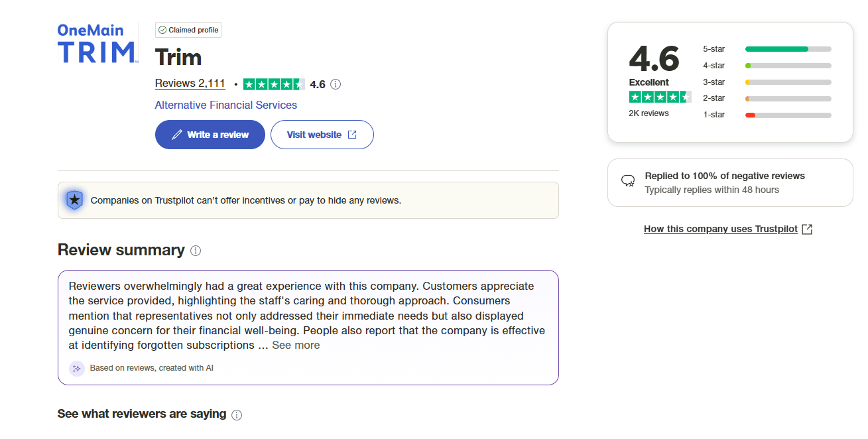The height and width of the screenshot is (439, 868).
Task: Click info icon beside See what reviewers are saying
Action: (x=237, y=415)
